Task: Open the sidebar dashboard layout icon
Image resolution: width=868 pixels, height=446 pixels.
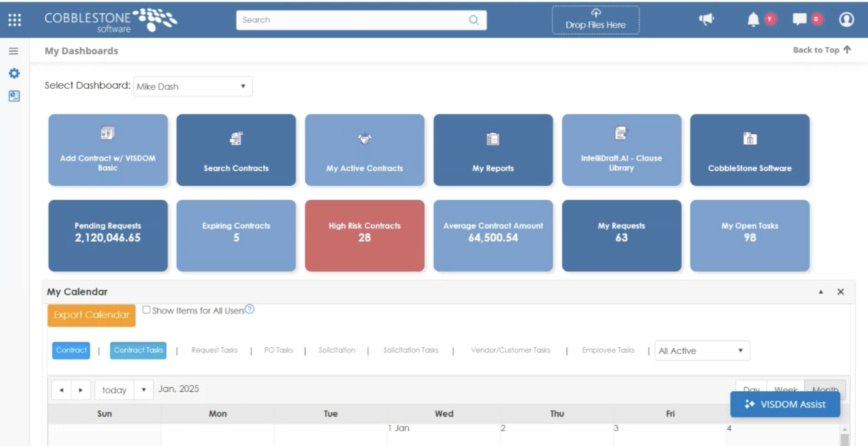Action: tap(14, 96)
